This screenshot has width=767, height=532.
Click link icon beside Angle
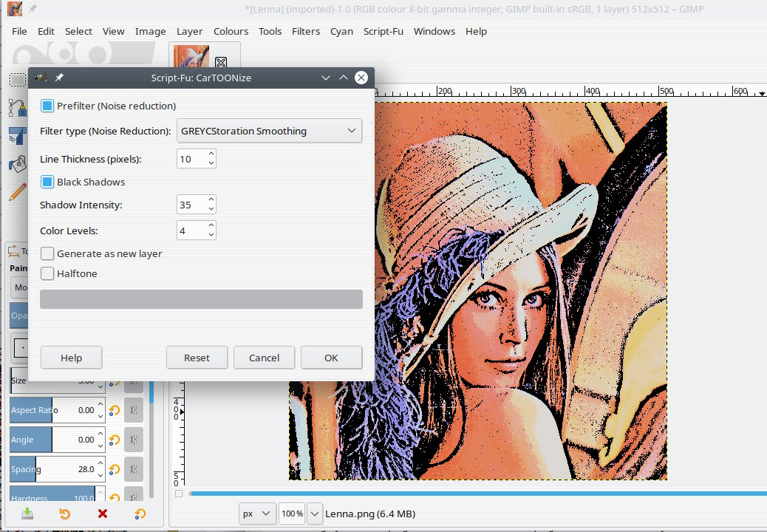click(x=134, y=440)
